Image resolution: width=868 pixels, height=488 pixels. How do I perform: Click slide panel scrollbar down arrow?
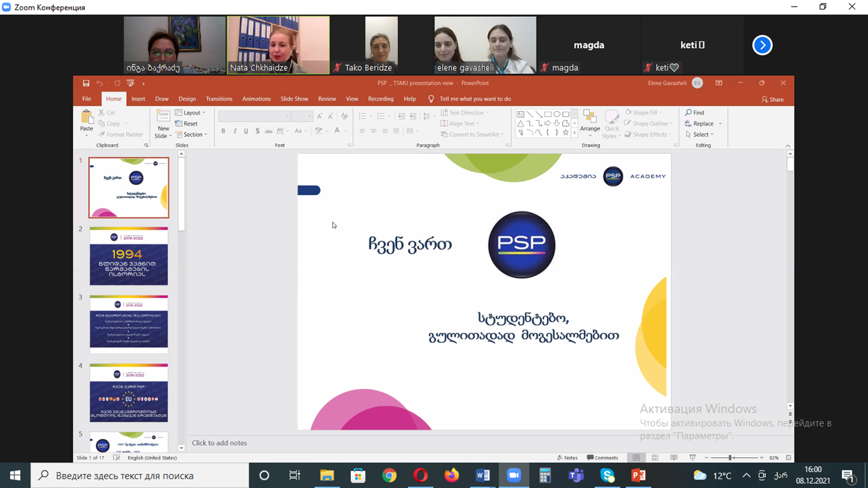(x=181, y=448)
